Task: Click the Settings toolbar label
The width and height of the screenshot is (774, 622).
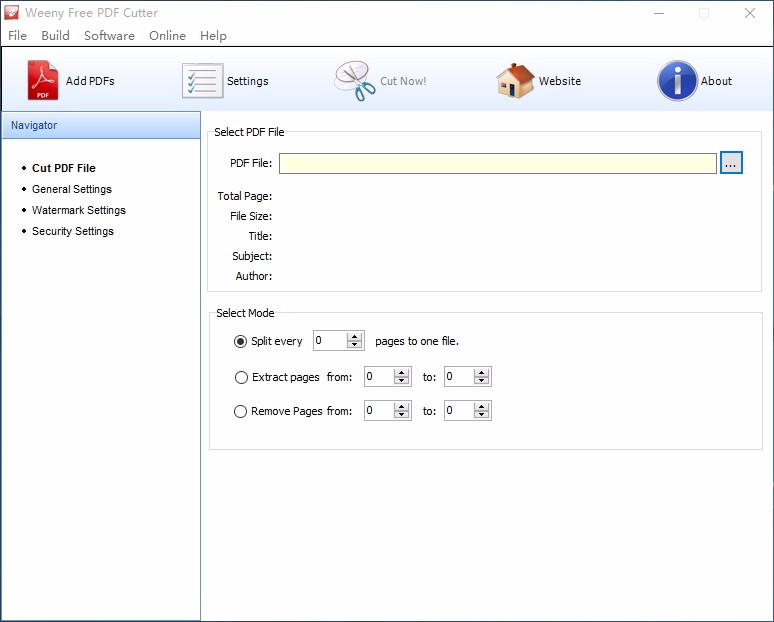Action: (x=248, y=81)
